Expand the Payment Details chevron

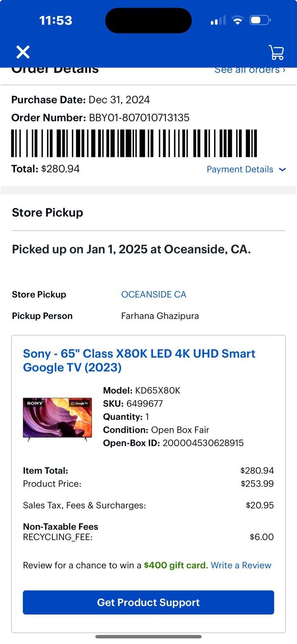tap(283, 169)
